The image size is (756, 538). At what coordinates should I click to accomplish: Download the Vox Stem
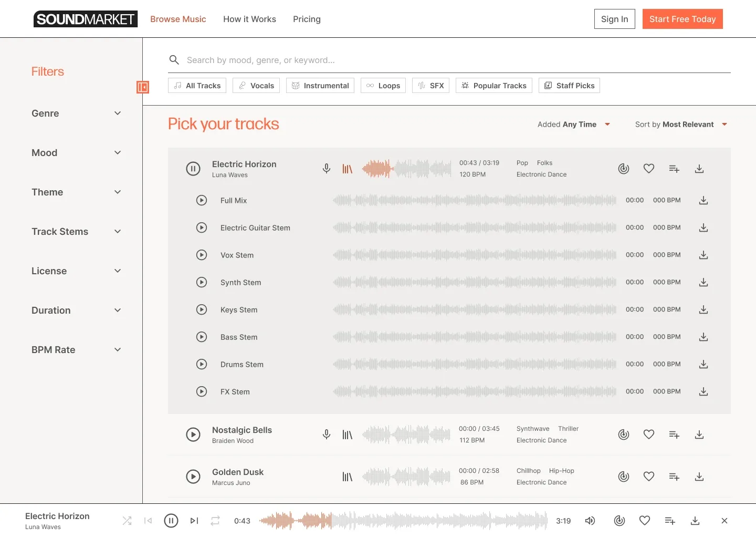pos(703,255)
